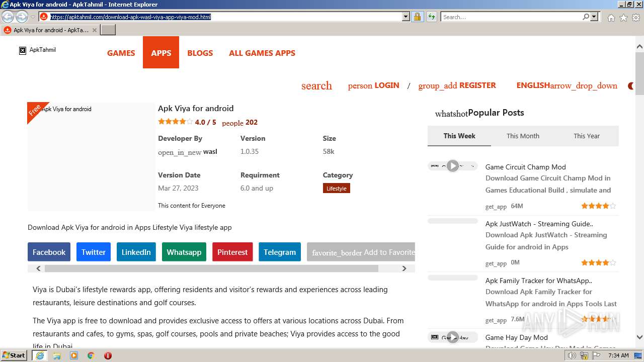The image size is (644, 362).
Task: Open the ALL GAMES APPS menu item
Action: point(262,53)
